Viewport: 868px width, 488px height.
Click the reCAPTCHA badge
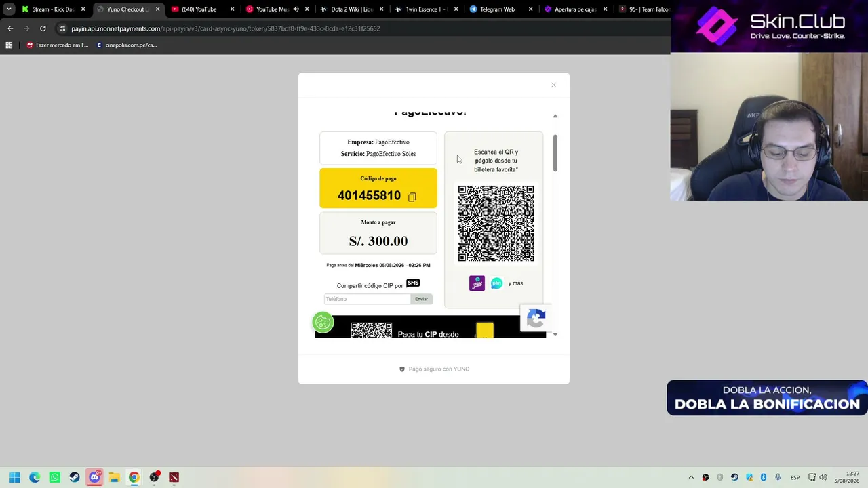pyautogui.click(x=536, y=318)
